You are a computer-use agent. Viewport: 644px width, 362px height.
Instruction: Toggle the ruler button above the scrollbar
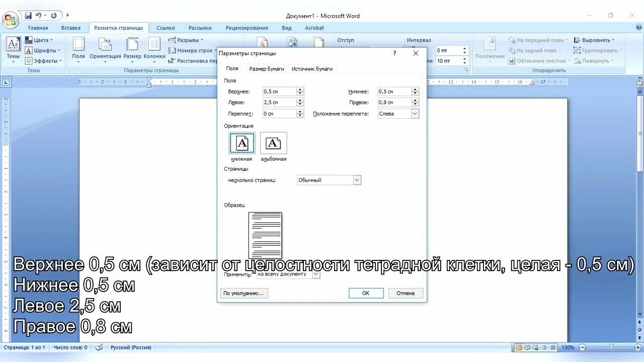pyautogui.click(x=639, y=82)
